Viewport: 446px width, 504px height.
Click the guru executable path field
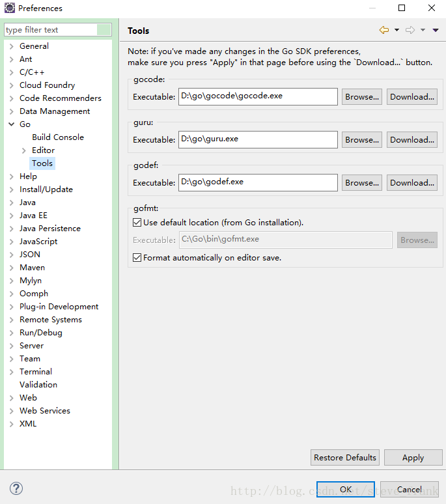(258, 139)
